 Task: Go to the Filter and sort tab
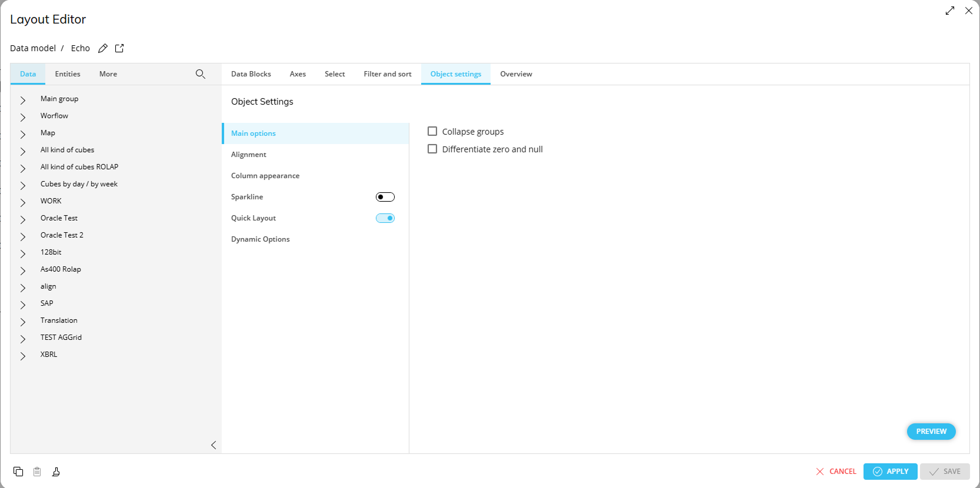tap(388, 74)
